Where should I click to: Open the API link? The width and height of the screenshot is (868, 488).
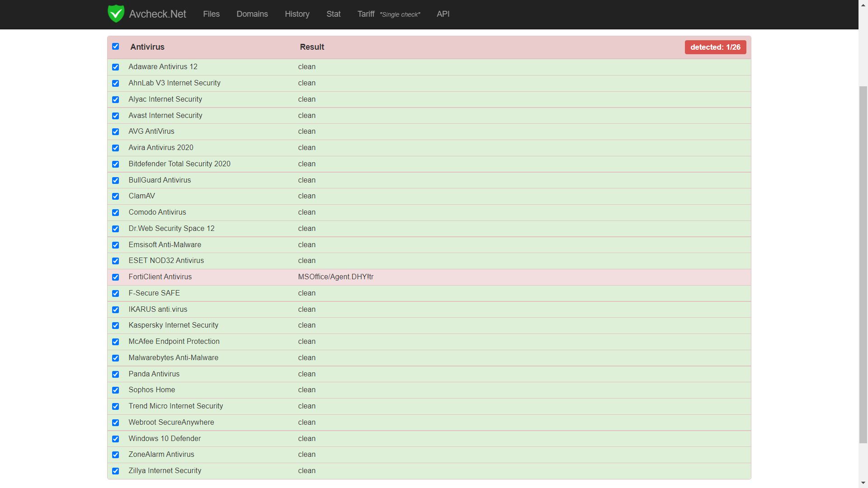(x=443, y=14)
